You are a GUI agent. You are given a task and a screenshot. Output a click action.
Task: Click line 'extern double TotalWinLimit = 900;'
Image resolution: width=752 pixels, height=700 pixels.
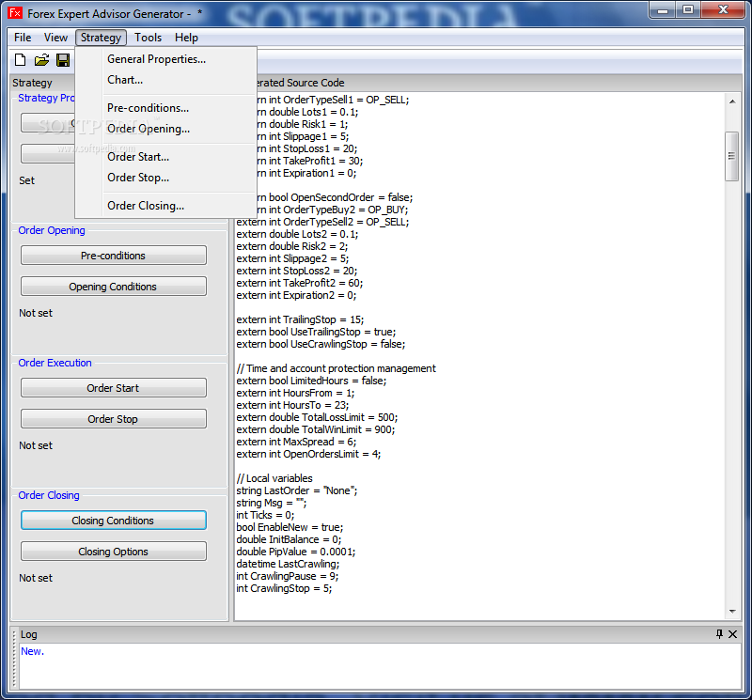click(315, 429)
